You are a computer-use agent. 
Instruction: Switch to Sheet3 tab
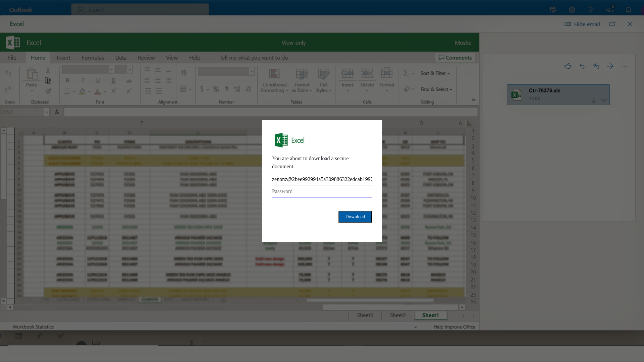tap(365, 315)
